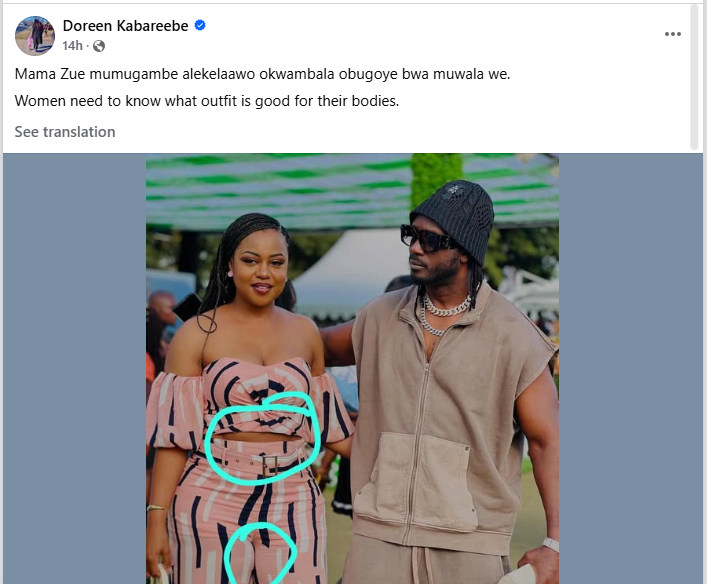The image size is (707, 584).
Task: Click the sentence about women's outfits
Action: (207, 101)
